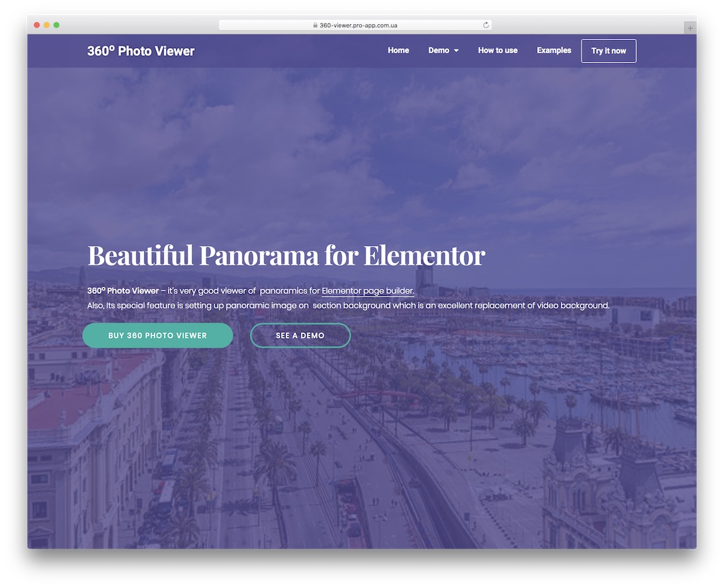Viewport: 724px width, 588px height.
Task: Click the green fullscreen window button
Action: tap(57, 25)
